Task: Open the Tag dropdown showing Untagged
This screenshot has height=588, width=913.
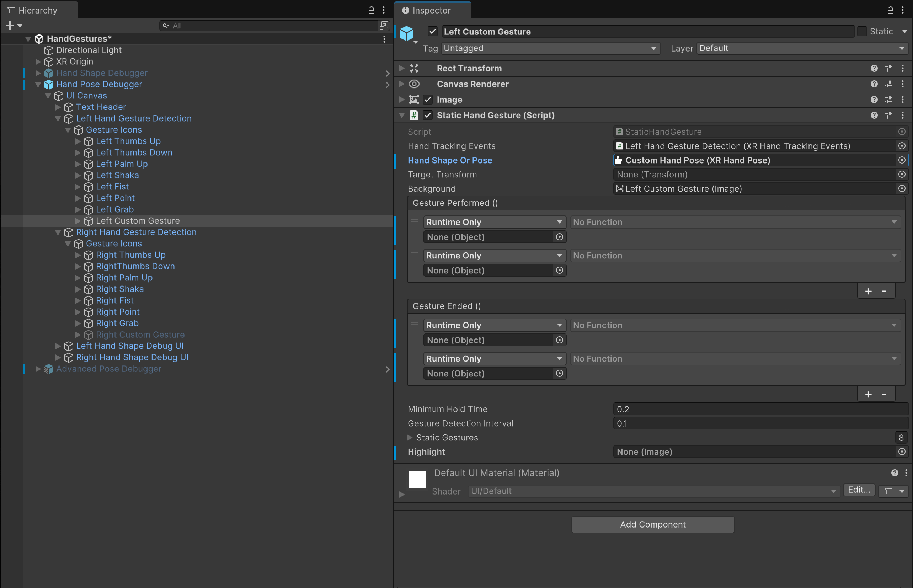Action: coord(550,48)
